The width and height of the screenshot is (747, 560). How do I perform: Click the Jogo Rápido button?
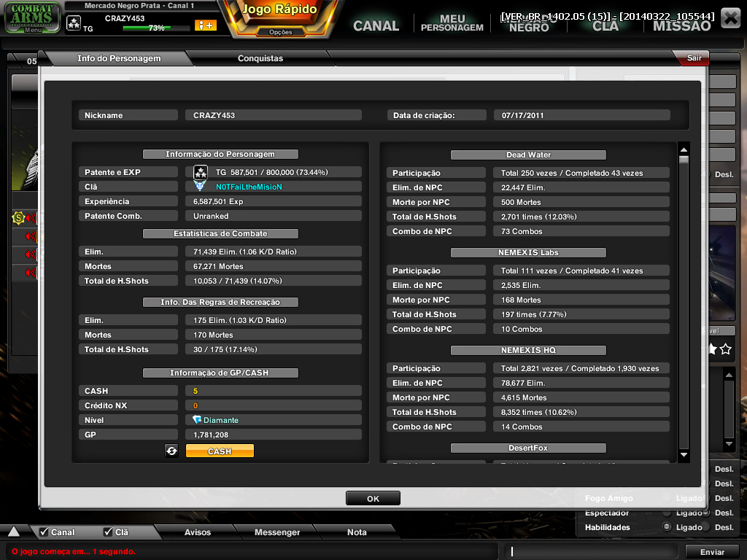[x=279, y=10]
